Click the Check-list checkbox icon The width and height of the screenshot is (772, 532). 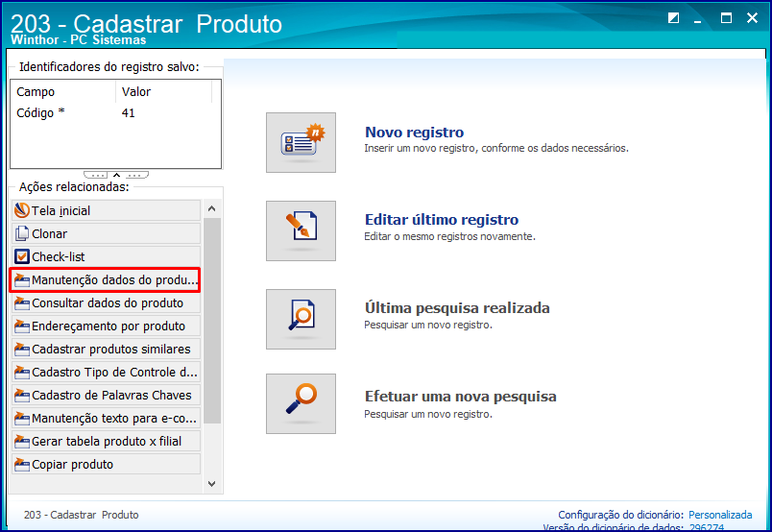pyautogui.click(x=22, y=256)
